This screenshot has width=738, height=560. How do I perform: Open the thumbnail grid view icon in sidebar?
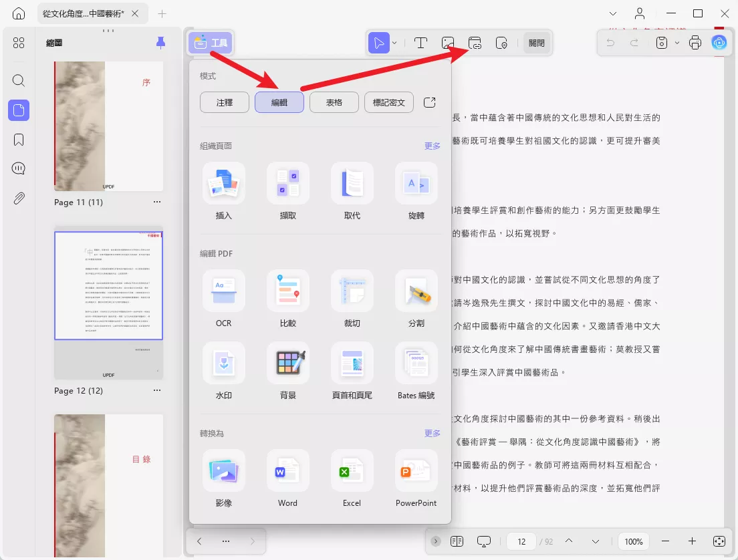tap(18, 43)
